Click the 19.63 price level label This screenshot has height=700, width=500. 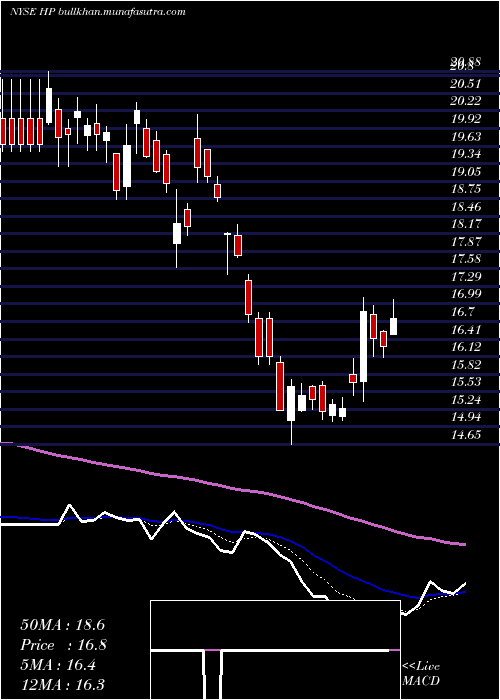[466, 137]
